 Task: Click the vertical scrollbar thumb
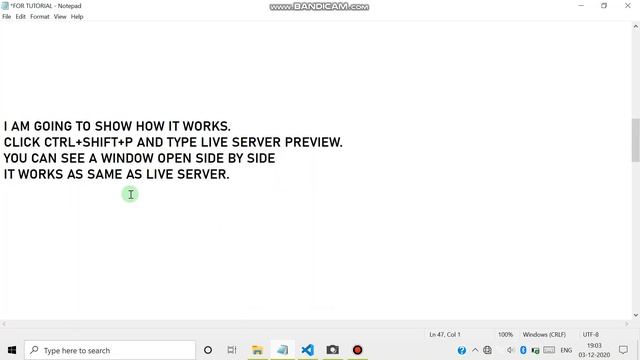(x=636, y=140)
